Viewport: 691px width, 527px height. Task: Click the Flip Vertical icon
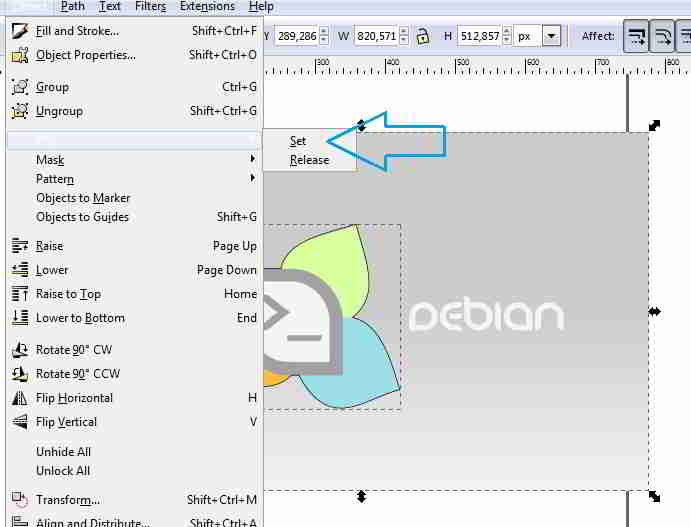point(19,422)
